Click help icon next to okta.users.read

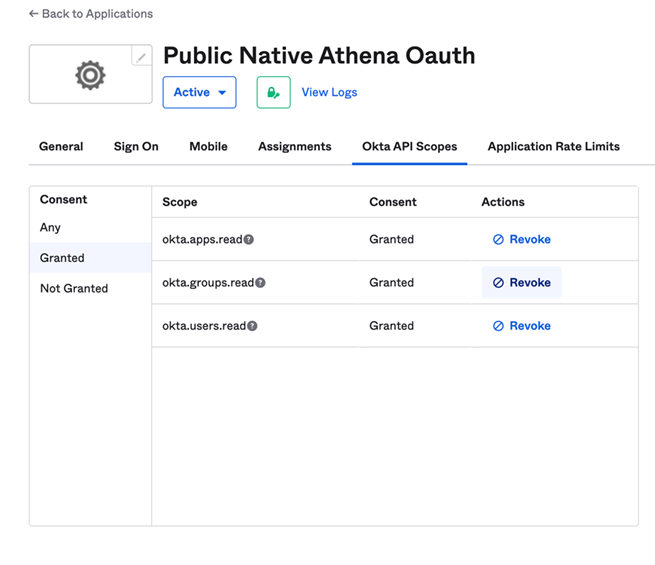pyautogui.click(x=252, y=326)
